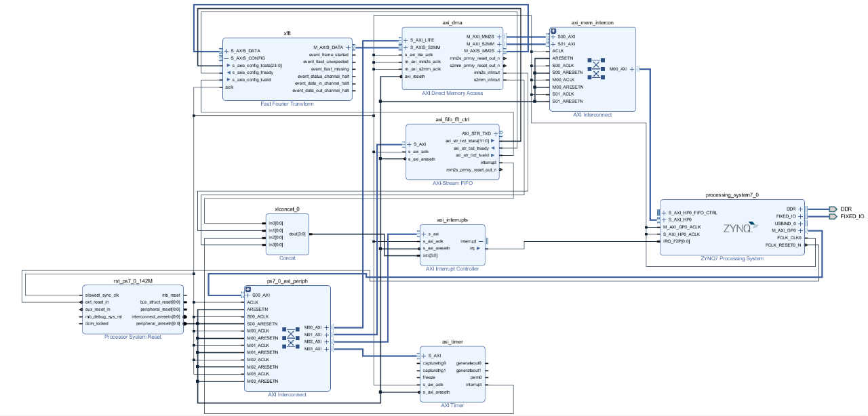
Task: Click the crossbar icon in axi_mem_intercon
Action: 596,68
